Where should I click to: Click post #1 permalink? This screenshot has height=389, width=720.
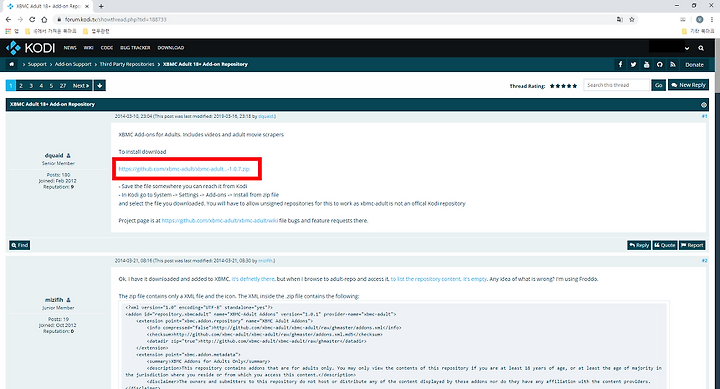(x=704, y=116)
